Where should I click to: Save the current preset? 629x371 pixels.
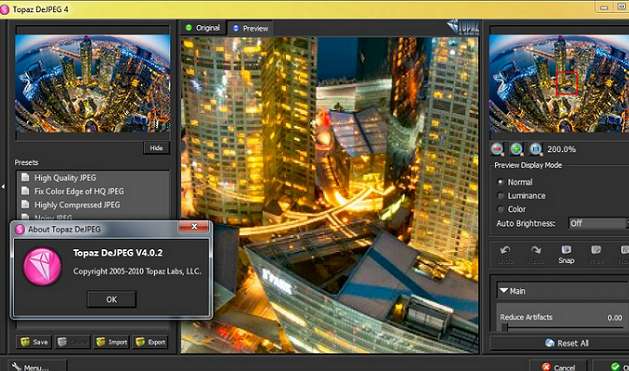[x=34, y=342]
